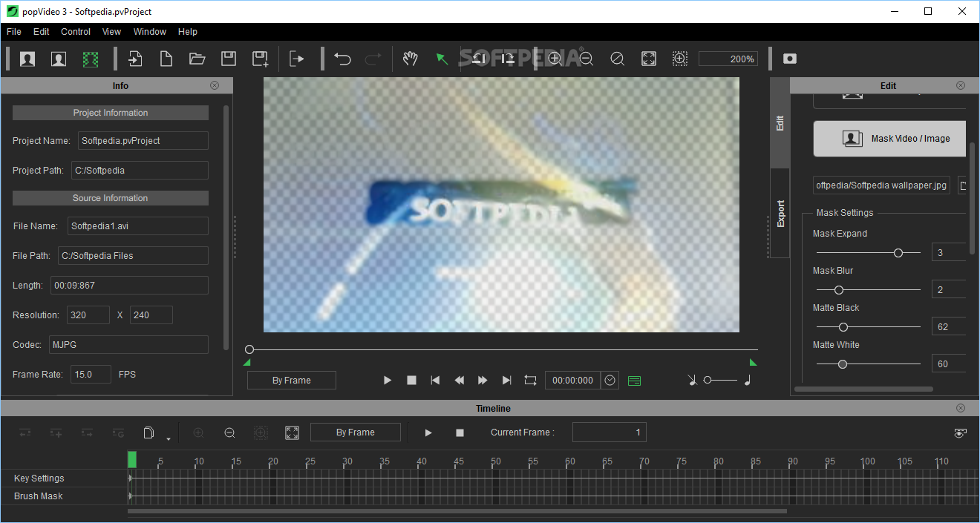Click the green playhead marker on timeline
This screenshot has width=980, height=523.
coord(132,460)
